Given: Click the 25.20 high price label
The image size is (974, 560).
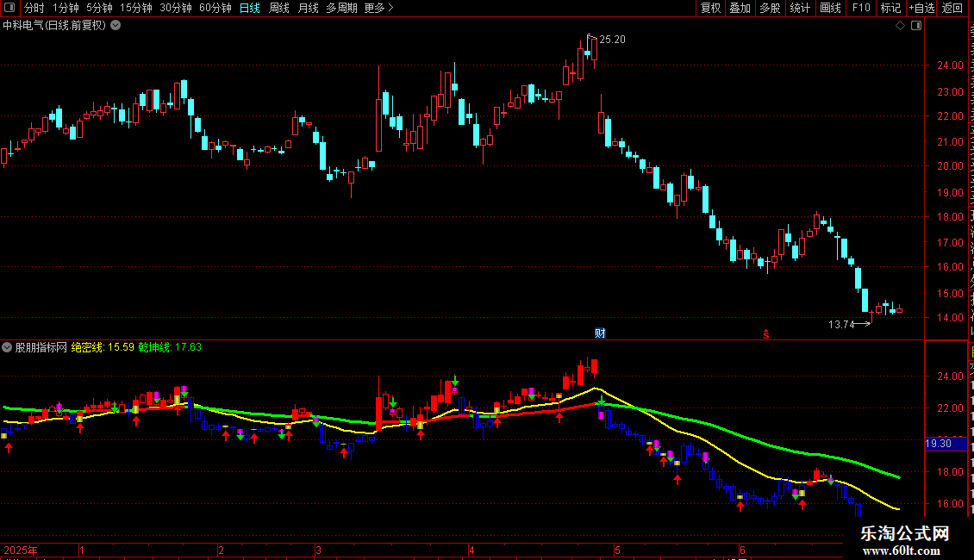Looking at the screenshot, I should [613, 40].
